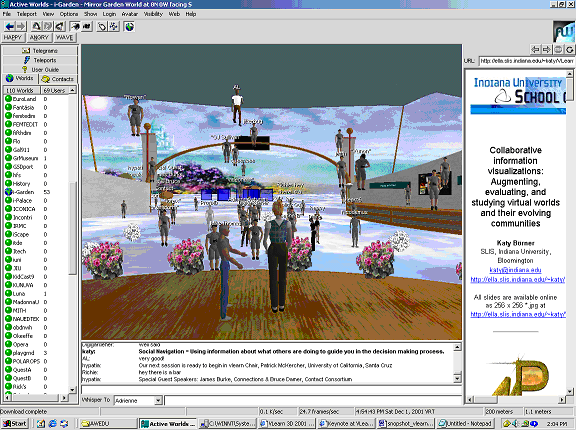Open the Whisper To dropdown
The image size is (576, 432).
tap(158, 400)
